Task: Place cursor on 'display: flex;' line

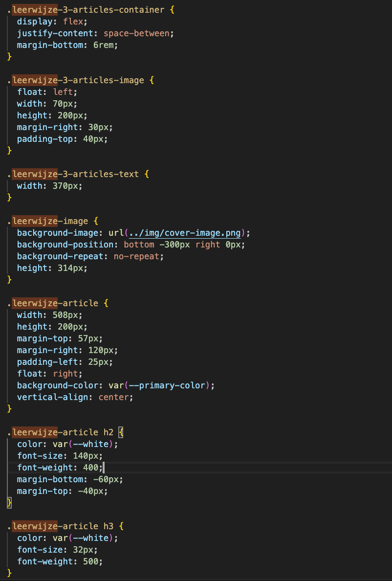Action: click(x=52, y=22)
